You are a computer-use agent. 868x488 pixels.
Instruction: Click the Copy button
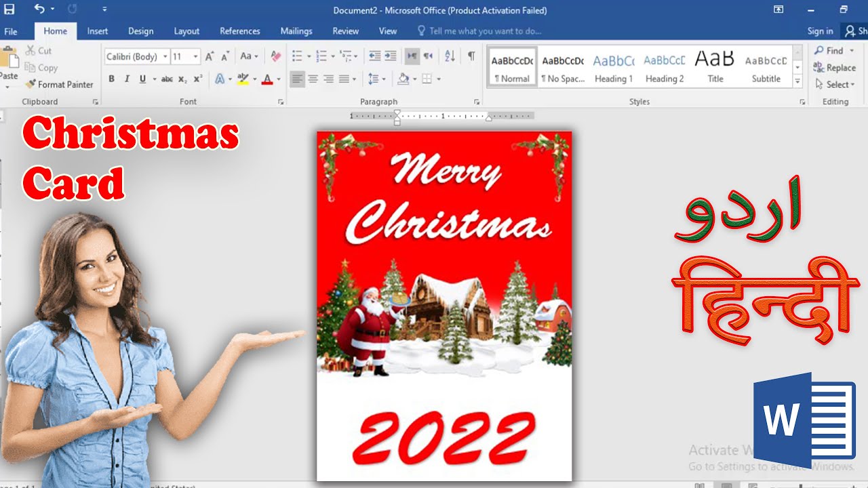41,68
